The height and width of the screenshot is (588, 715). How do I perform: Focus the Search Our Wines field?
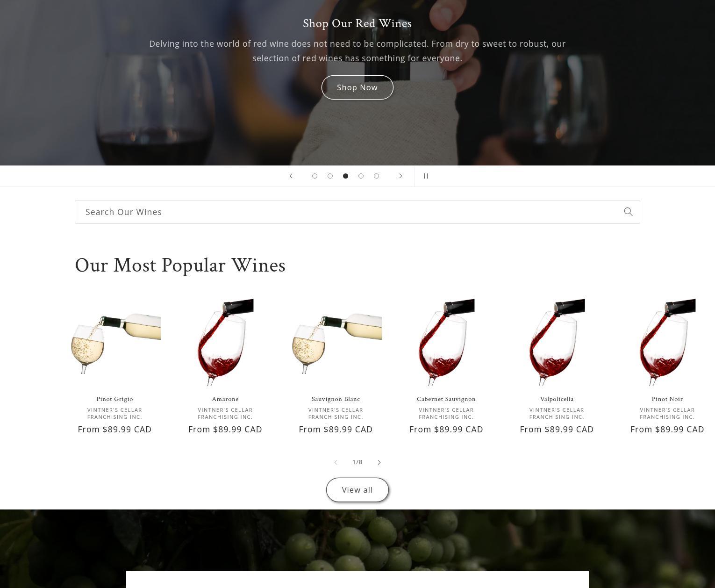357,212
